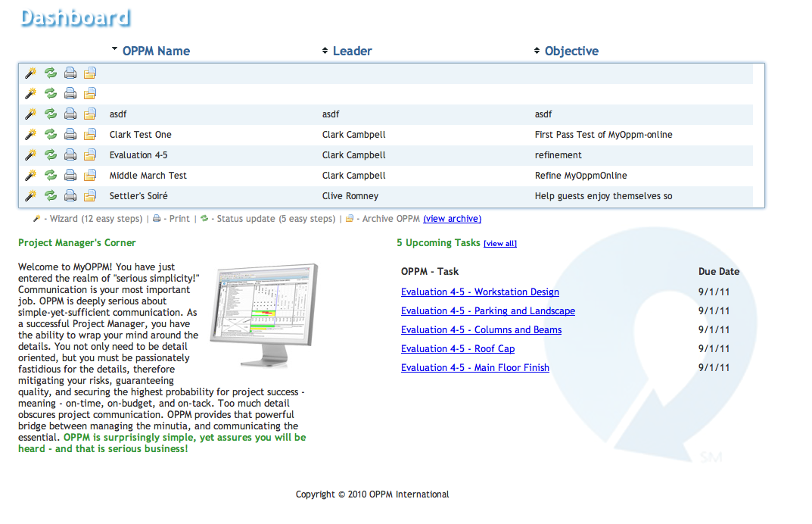Click the Copyright 2010 OPPM International footer
Viewport: 812px width, 524px height.
tap(372, 494)
